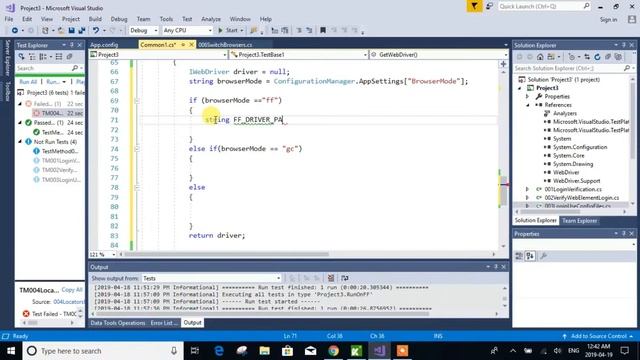Open the Project3.TestBase1 type dropdown
Viewport: 640px width, 360px height.
tap(299, 54)
